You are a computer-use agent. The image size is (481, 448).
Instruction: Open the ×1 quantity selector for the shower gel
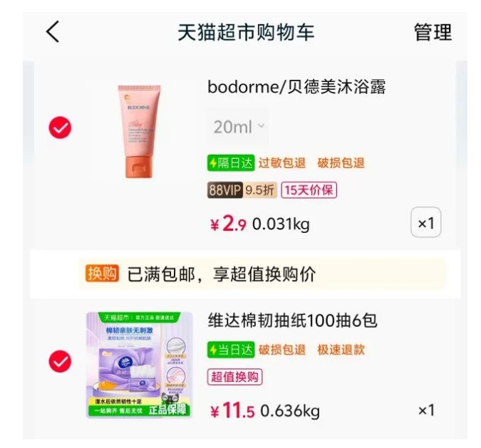click(x=426, y=222)
